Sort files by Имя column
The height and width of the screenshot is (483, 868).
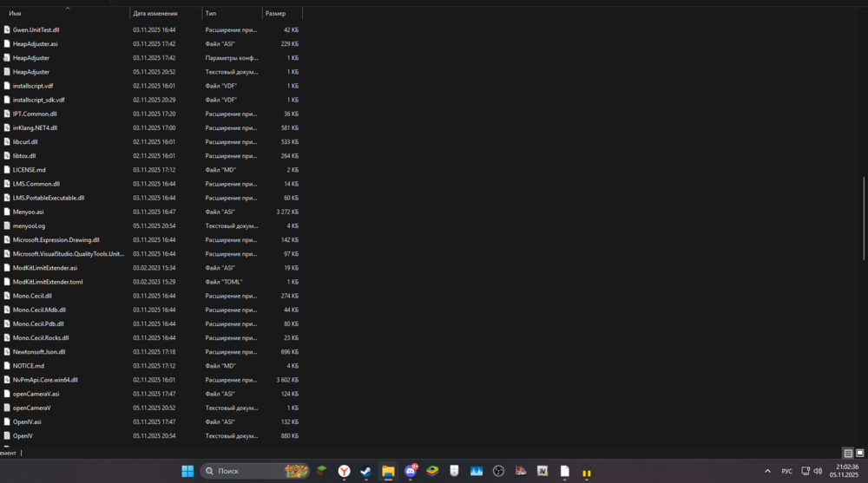coord(65,13)
